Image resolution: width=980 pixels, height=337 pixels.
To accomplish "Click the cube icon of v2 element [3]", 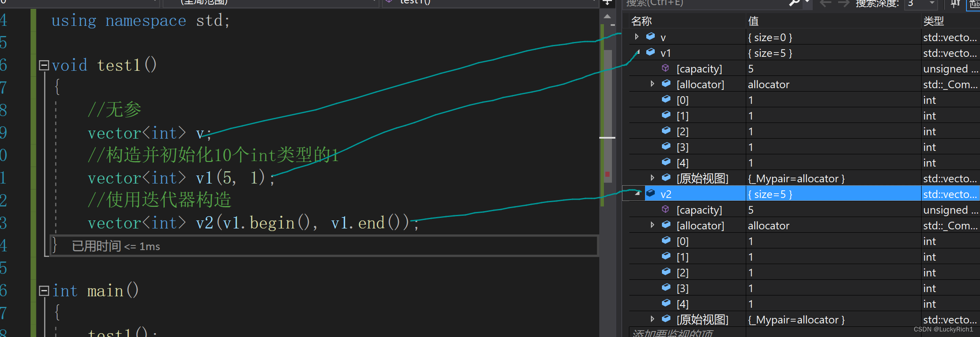I will tap(666, 288).
